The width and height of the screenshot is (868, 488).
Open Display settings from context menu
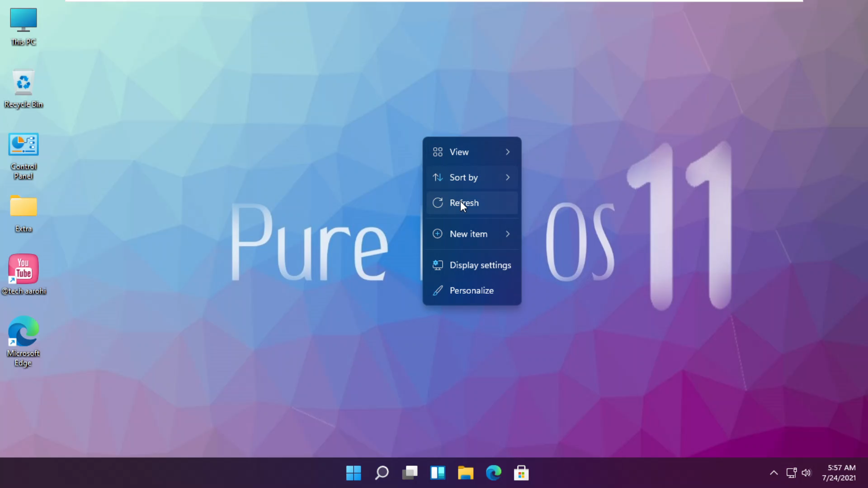pos(472,265)
